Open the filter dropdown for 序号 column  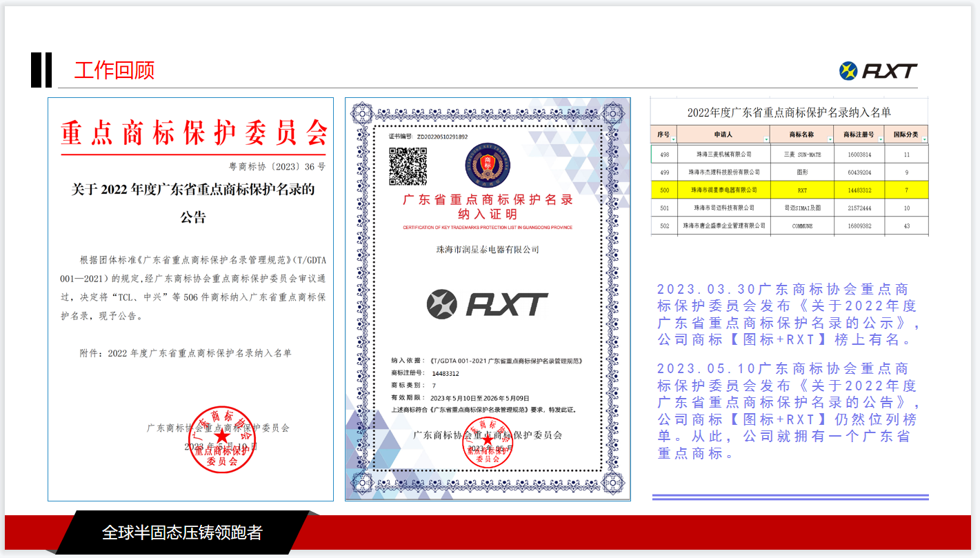673,139
